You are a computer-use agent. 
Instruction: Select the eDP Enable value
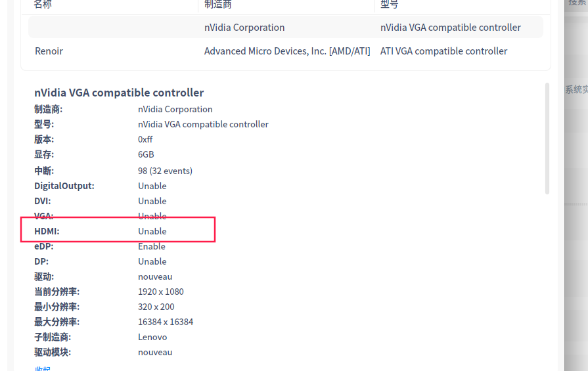(152, 246)
